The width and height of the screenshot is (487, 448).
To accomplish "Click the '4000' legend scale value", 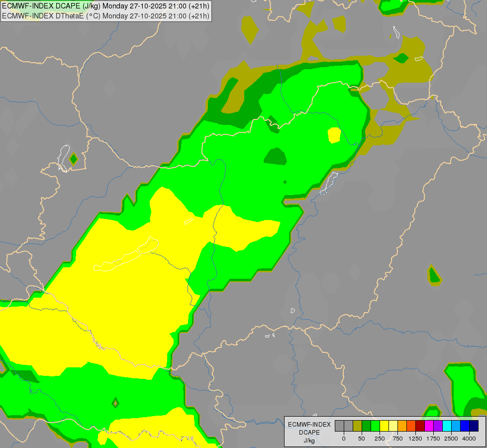I will tap(469, 439).
